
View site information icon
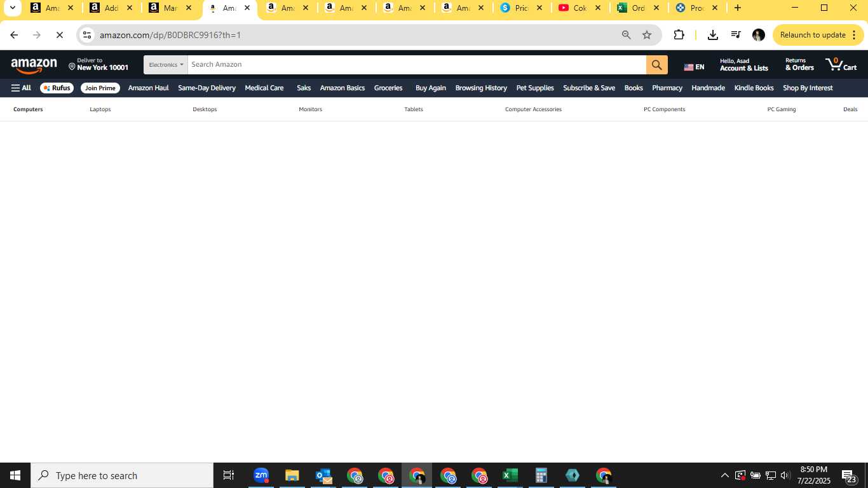click(88, 35)
